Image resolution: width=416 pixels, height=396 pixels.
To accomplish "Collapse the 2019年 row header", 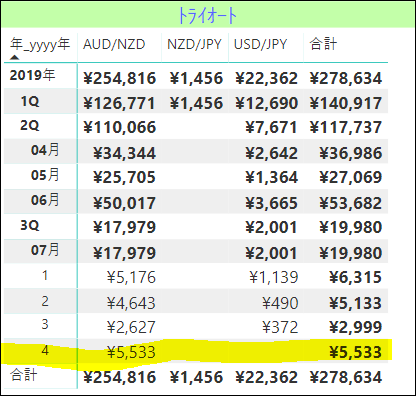I will pos(32,75).
